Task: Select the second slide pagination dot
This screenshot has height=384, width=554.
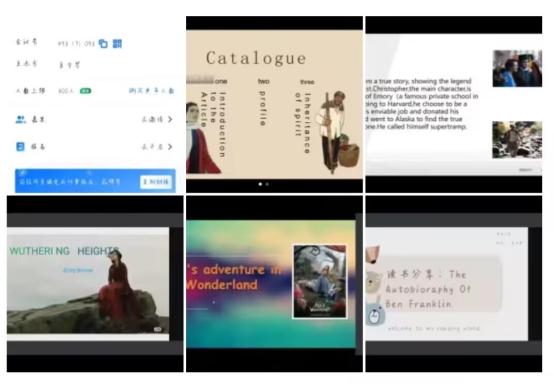Action: click(267, 184)
